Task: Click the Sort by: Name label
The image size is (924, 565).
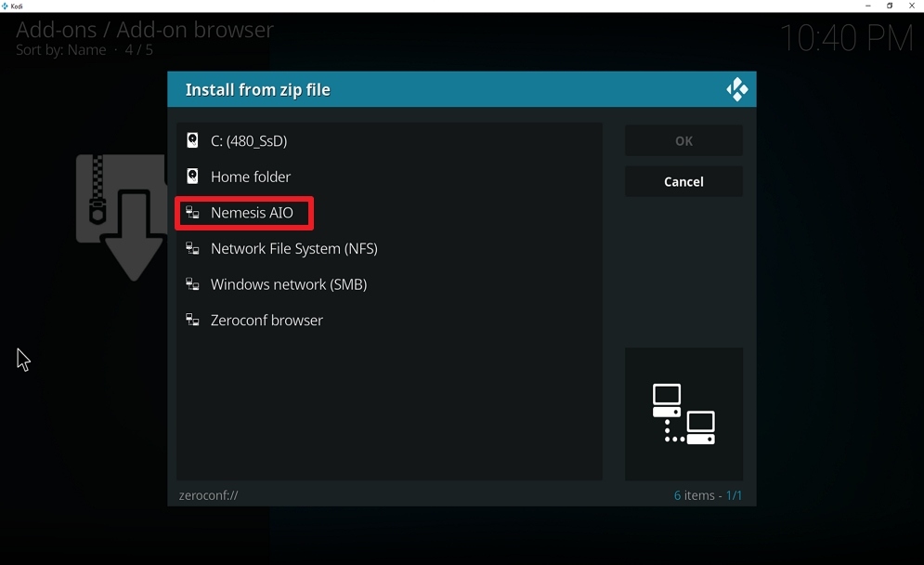Action: click(61, 50)
